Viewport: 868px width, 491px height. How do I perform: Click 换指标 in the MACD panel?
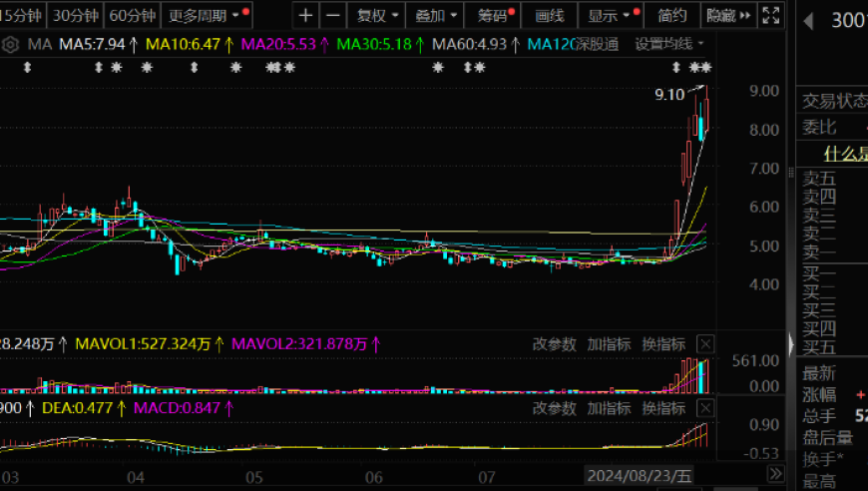[662, 407]
